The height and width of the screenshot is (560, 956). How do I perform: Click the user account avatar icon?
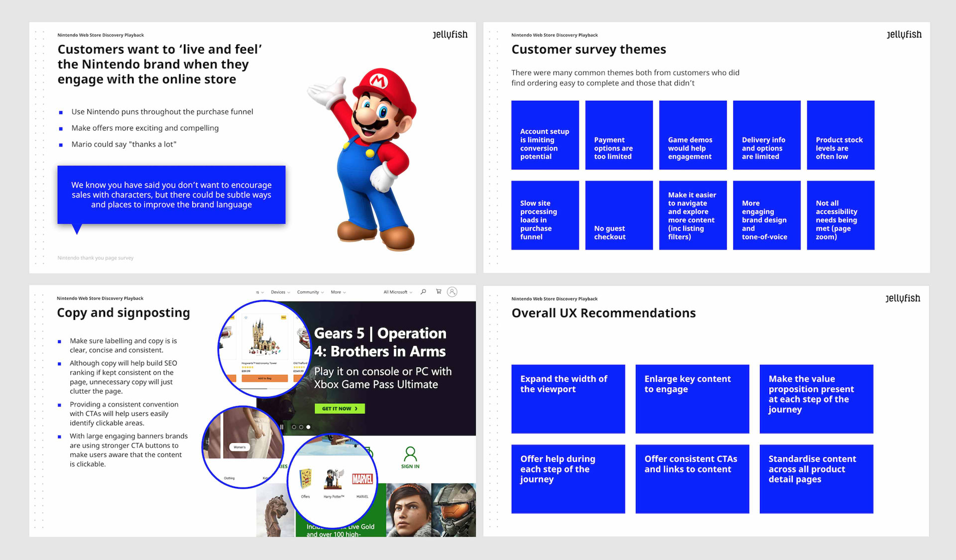(452, 292)
